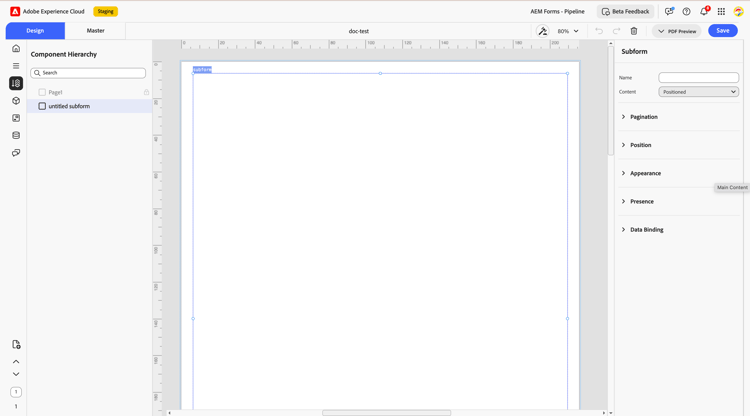Click the Component Hierarchy search field
This screenshot has width=750, height=416.
coord(88,73)
